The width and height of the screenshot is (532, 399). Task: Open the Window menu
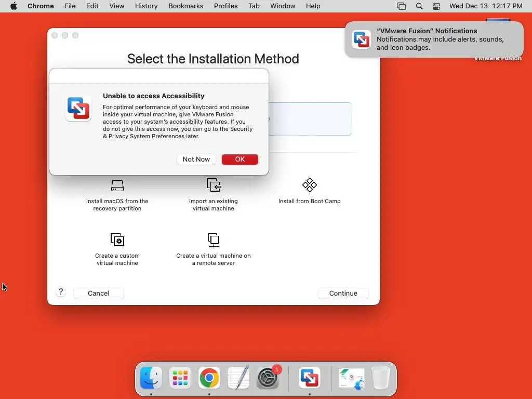tap(283, 6)
